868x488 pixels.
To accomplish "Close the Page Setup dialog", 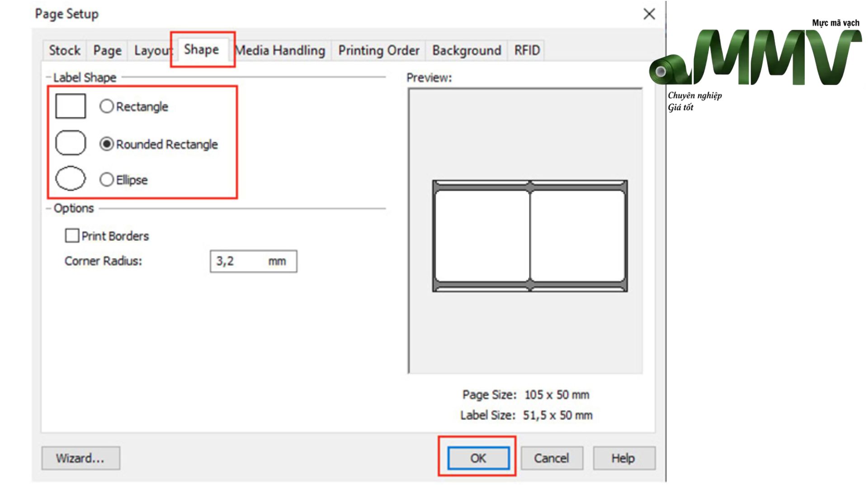I will pos(649,14).
